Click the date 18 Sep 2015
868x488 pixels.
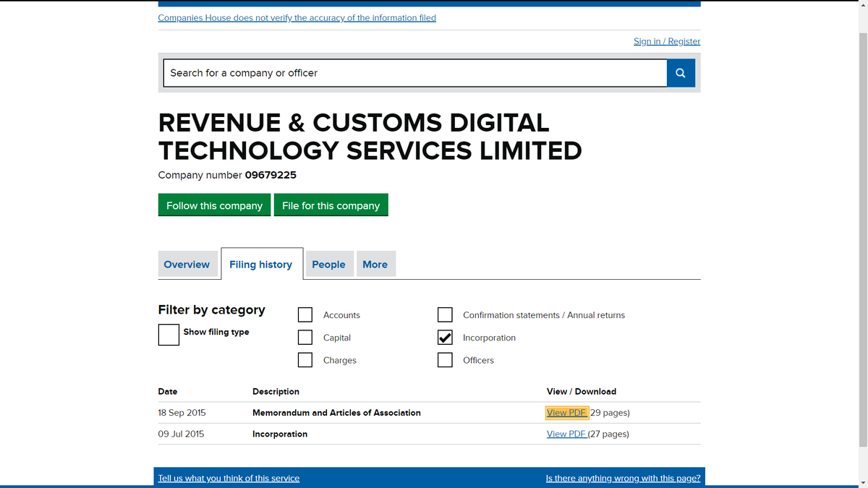182,413
